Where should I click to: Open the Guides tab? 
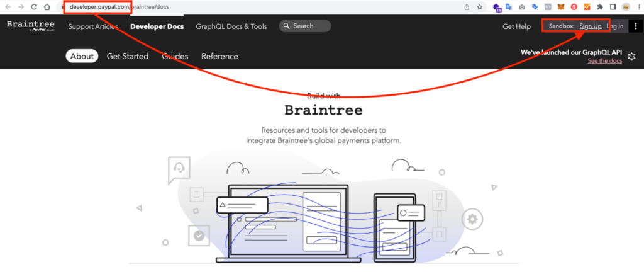[x=175, y=57]
